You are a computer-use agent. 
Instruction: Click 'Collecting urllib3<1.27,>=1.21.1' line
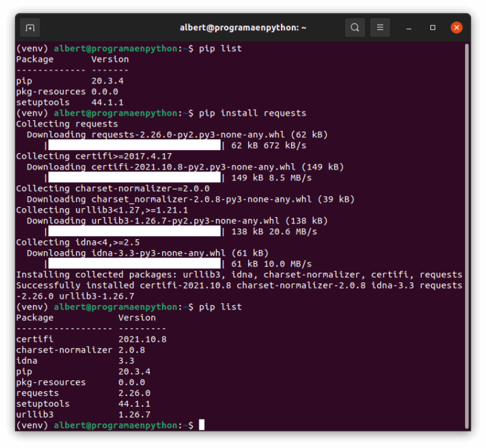click(102, 210)
